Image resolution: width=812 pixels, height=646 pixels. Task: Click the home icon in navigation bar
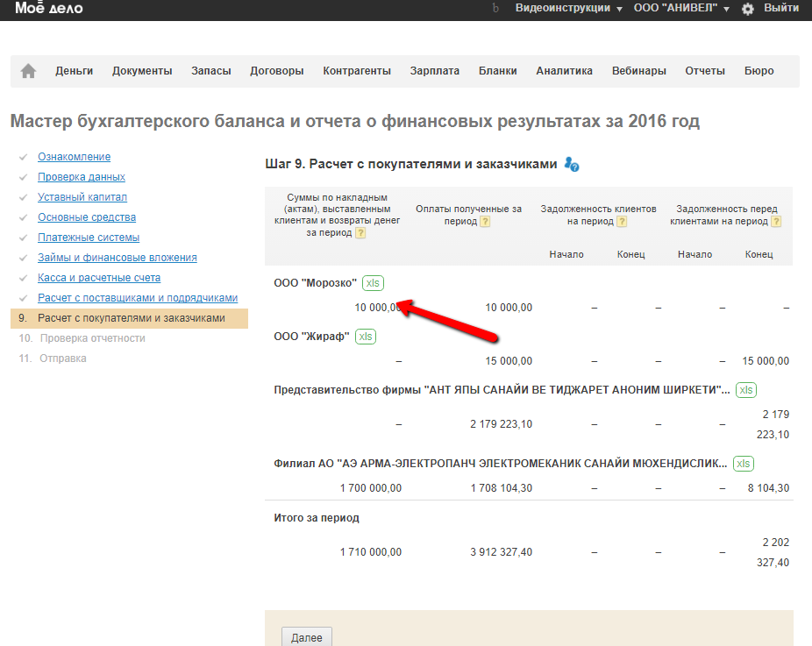[x=28, y=71]
